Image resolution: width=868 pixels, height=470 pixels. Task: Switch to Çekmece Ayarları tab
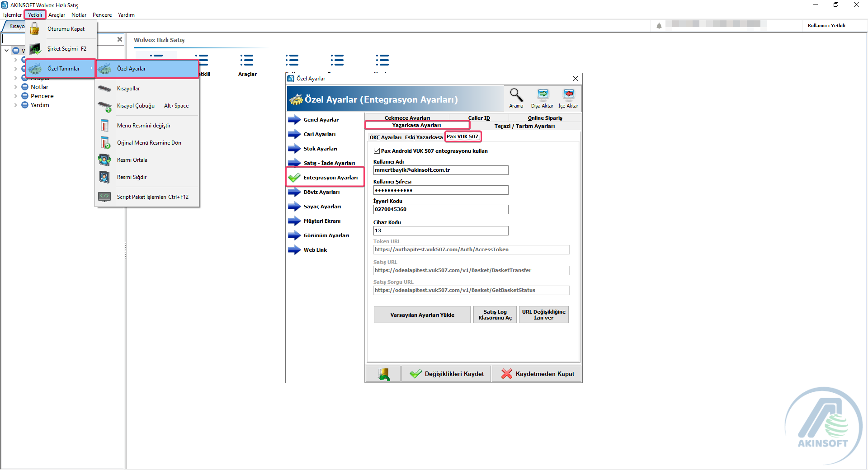[407, 117]
